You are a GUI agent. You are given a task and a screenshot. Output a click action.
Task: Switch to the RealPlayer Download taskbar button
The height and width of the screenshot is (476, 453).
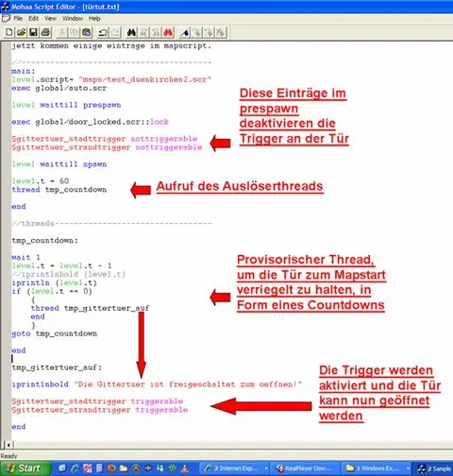305,468
